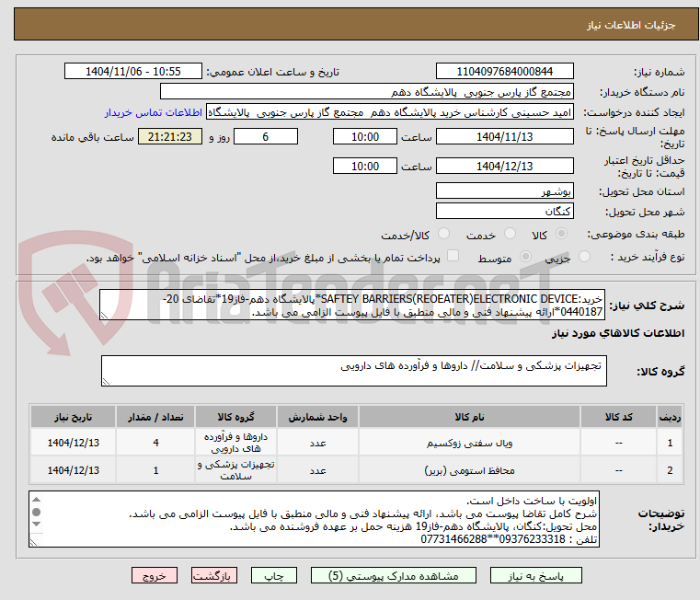Click the delivery province field بوشهر
The image size is (700, 600).
pos(504,191)
